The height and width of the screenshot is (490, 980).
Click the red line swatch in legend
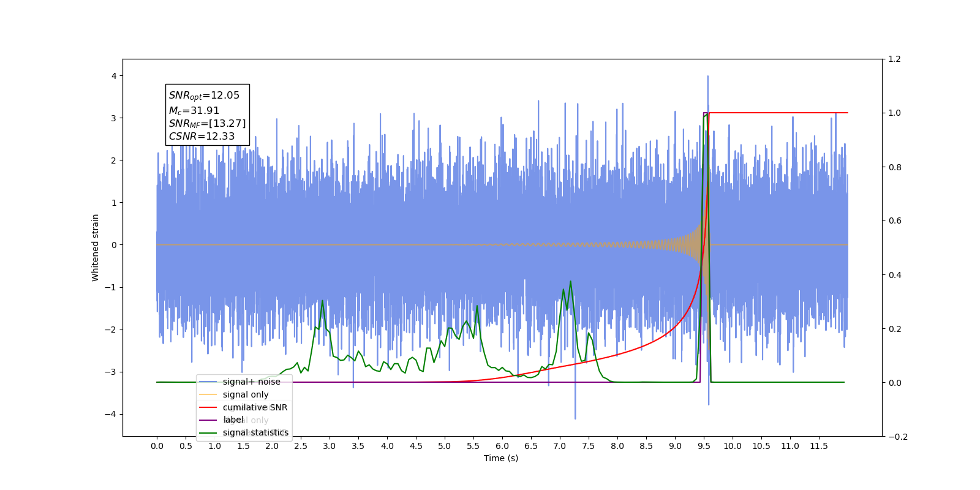click(208, 407)
